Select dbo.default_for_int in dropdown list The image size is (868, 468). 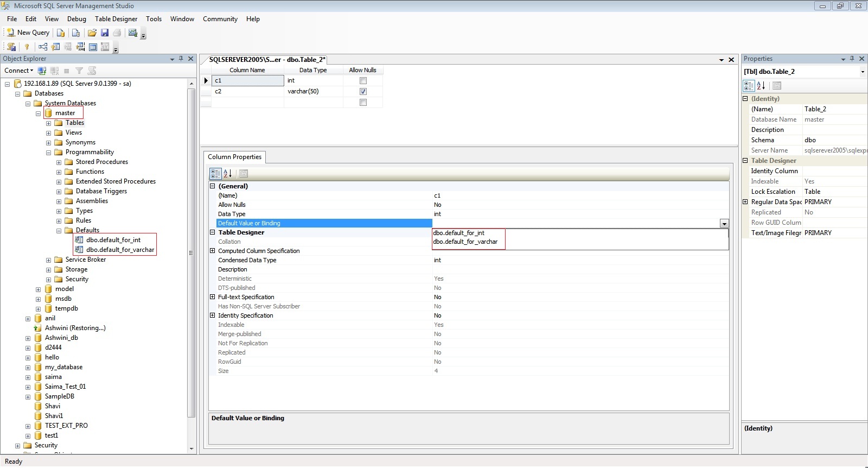coord(459,233)
